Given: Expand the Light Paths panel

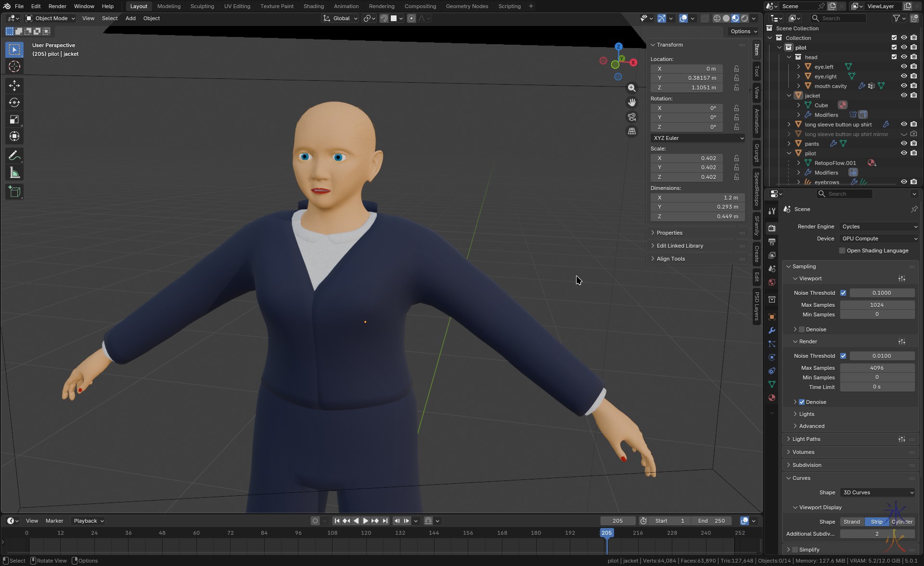Looking at the screenshot, I should [x=806, y=439].
